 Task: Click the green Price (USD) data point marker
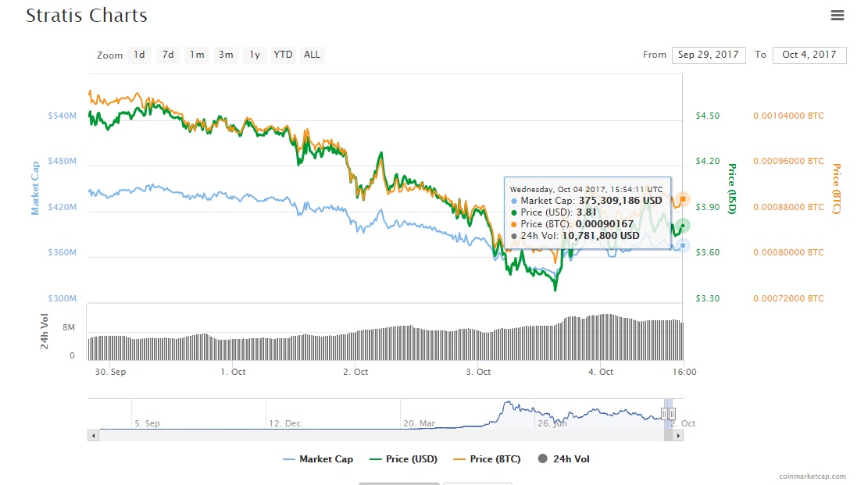tap(683, 226)
